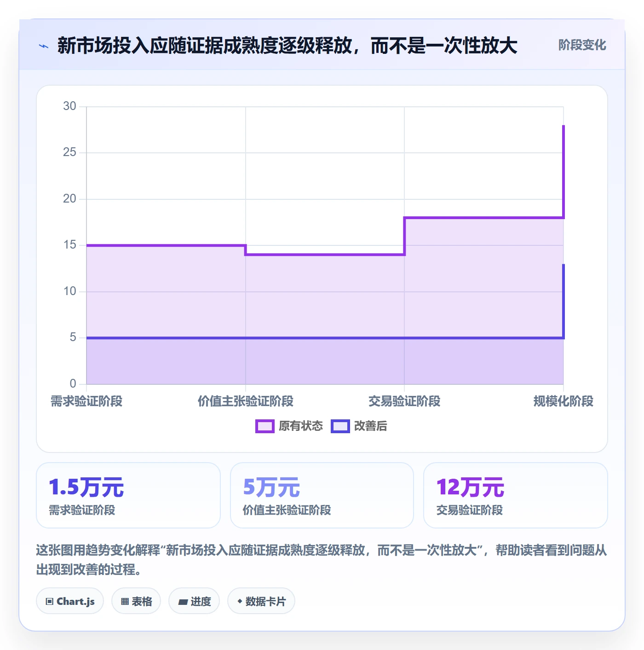Click the 阶段变化 label in header
644x650 pixels.
582,45
